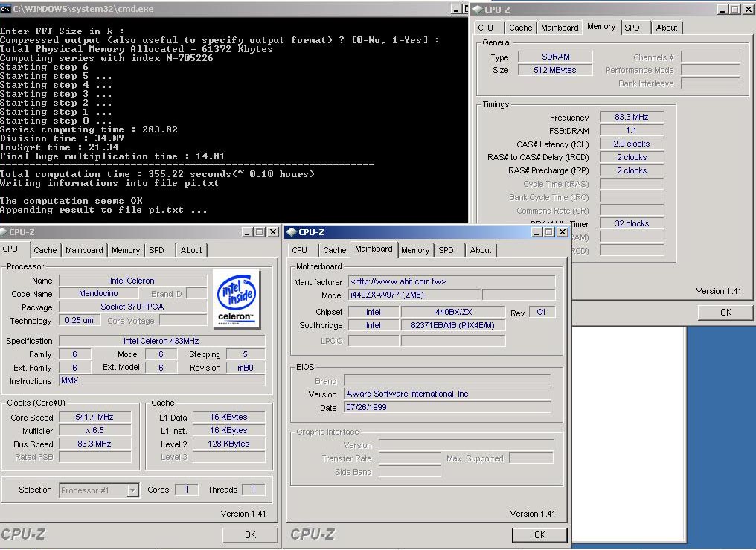The height and width of the screenshot is (550, 756).
Task: Open Mainboard tab in the Memory window
Action: (560, 28)
